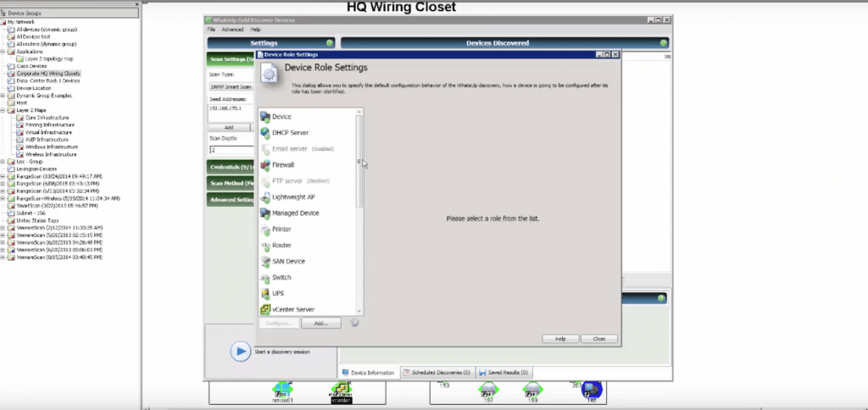The image size is (868, 410).
Task: Select the Managed Device role icon
Action: (x=265, y=213)
